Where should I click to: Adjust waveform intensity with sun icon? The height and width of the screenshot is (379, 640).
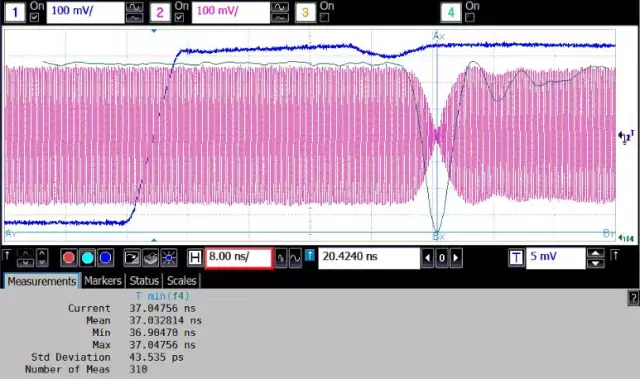pyautogui.click(x=169, y=258)
